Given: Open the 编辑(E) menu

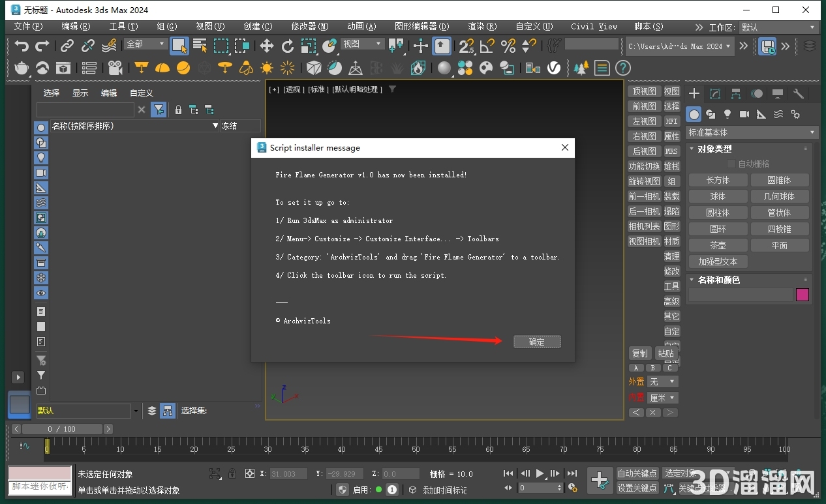Looking at the screenshot, I should 76,27.
